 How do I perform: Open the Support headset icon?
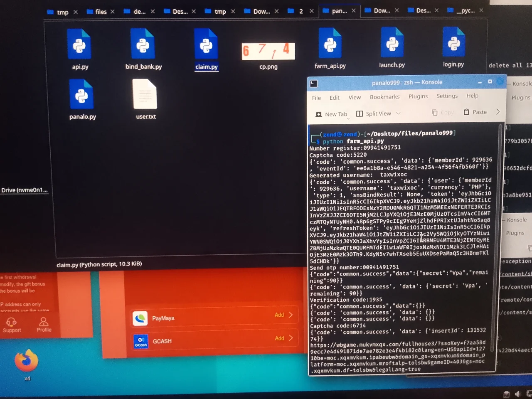coord(11,325)
